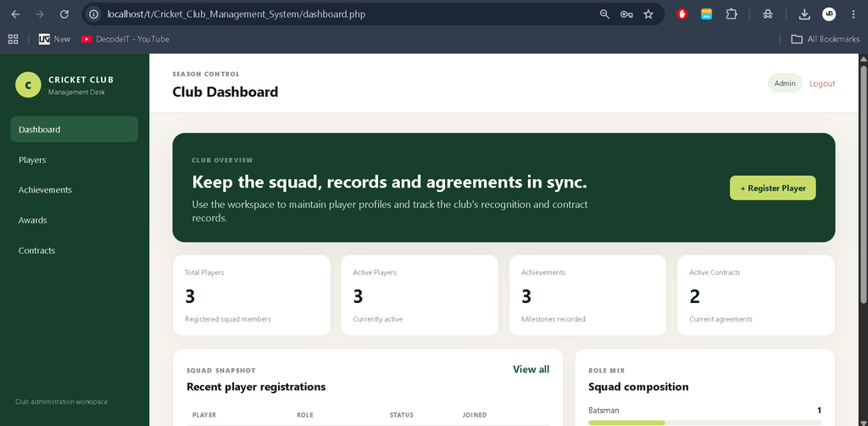Click 'Milestones recorded' text
The height and width of the screenshot is (426, 868).
[x=553, y=319]
